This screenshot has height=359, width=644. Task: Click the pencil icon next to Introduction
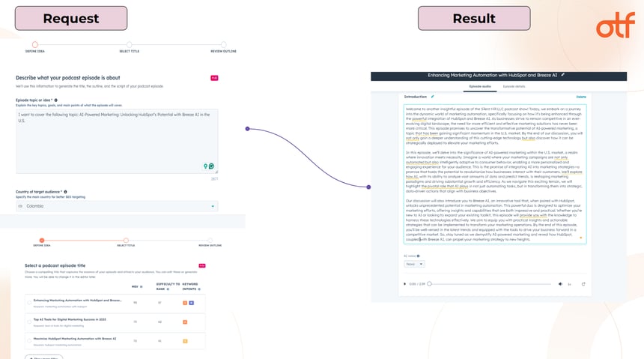point(433,97)
